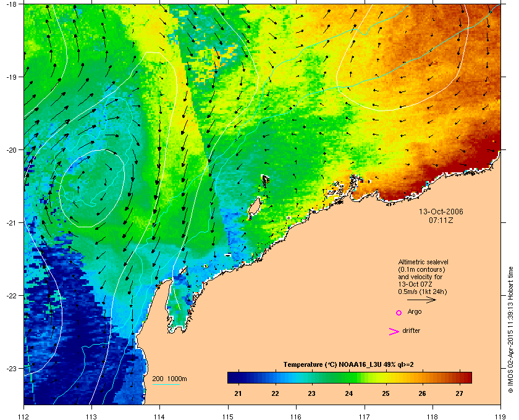
Task: Click the latitude axis label -22
Action: (x=11, y=295)
